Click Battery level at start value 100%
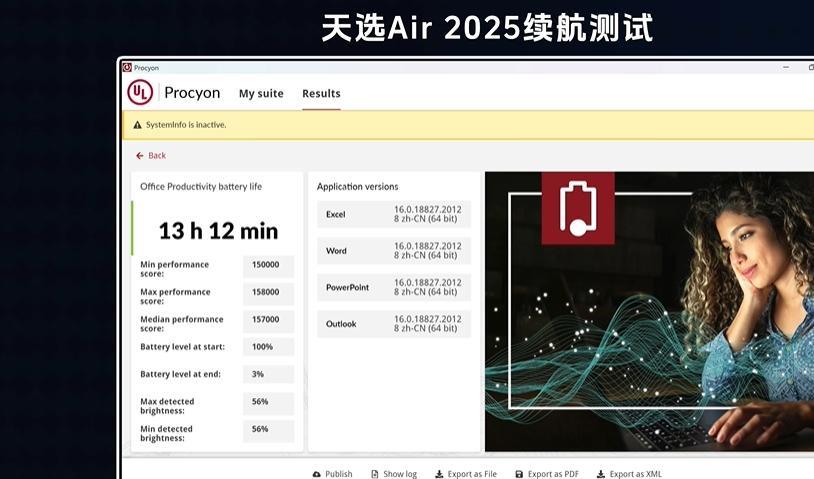 click(x=268, y=347)
